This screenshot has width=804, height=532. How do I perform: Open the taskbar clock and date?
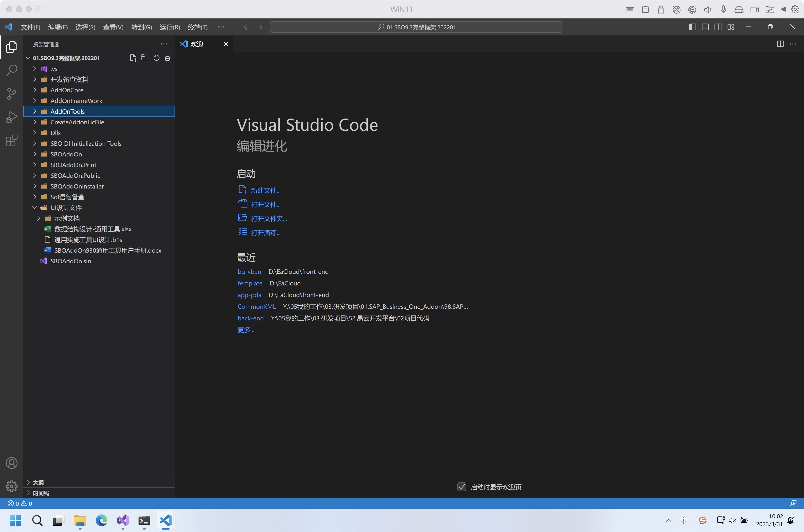coord(769,520)
